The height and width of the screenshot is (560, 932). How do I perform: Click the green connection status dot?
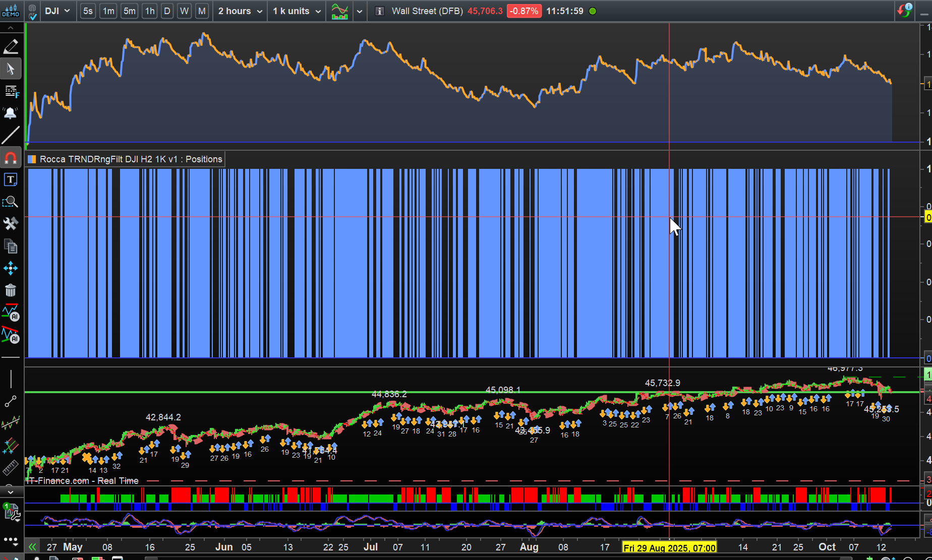(x=593, y=11)
